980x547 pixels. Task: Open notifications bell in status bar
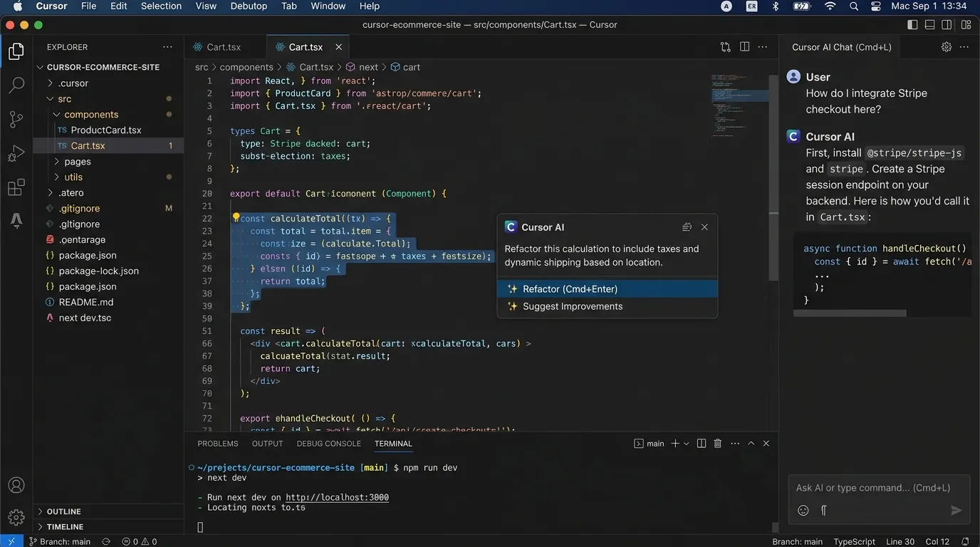click(x=965, y=541)
